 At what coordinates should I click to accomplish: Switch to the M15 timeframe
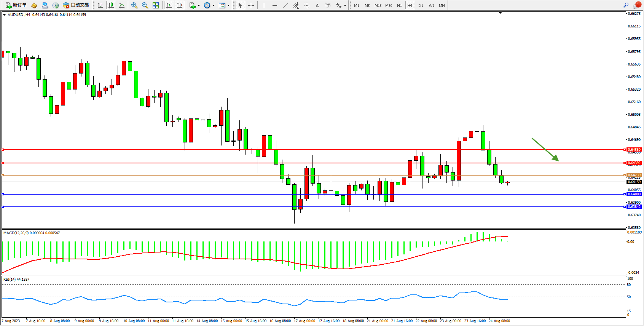point(378,5)
